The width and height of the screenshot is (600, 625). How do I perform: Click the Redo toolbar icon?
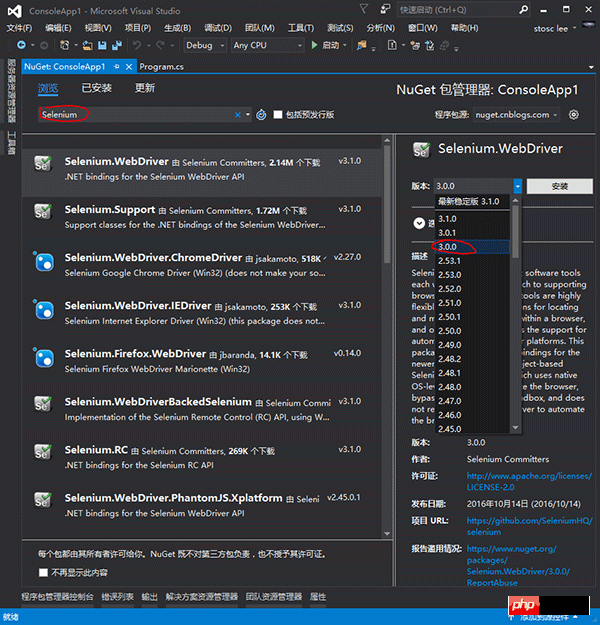[x=160, y=45]
